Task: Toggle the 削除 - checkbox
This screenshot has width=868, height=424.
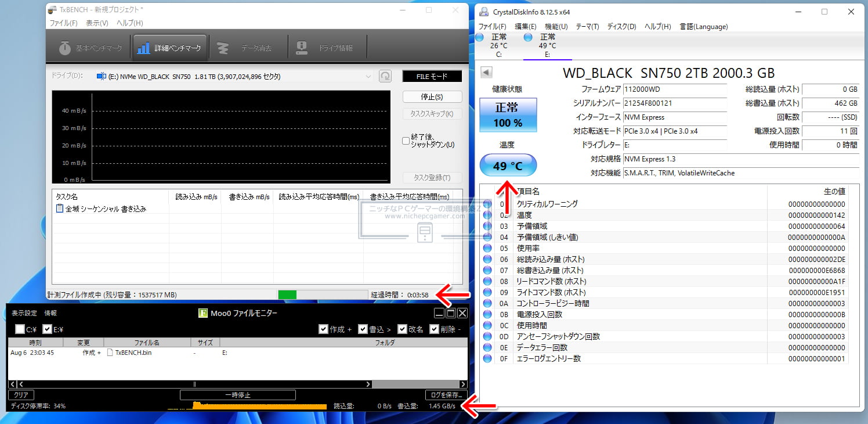Action: [434, 329]
